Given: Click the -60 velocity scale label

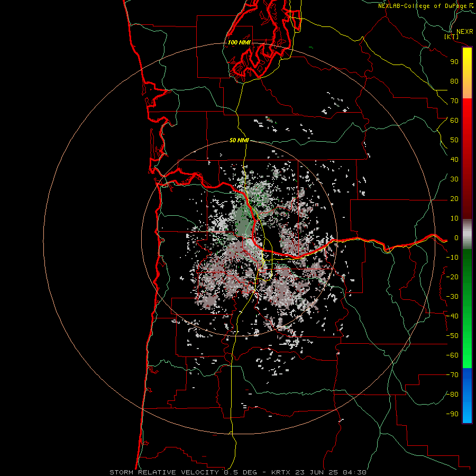Looking at the screenshot, I should [452, 355].
